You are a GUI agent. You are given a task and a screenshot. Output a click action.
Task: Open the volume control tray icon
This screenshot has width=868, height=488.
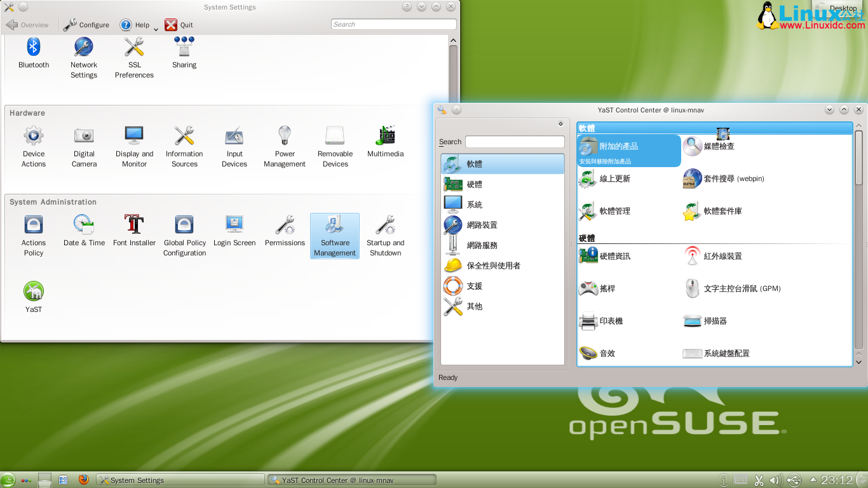click(x=775, y=480)
